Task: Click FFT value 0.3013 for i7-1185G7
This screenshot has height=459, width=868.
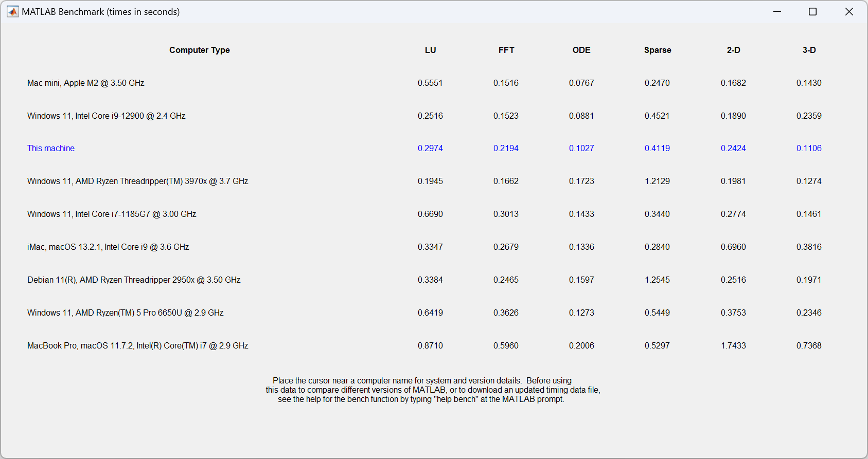Action: [x=506, y=214]
